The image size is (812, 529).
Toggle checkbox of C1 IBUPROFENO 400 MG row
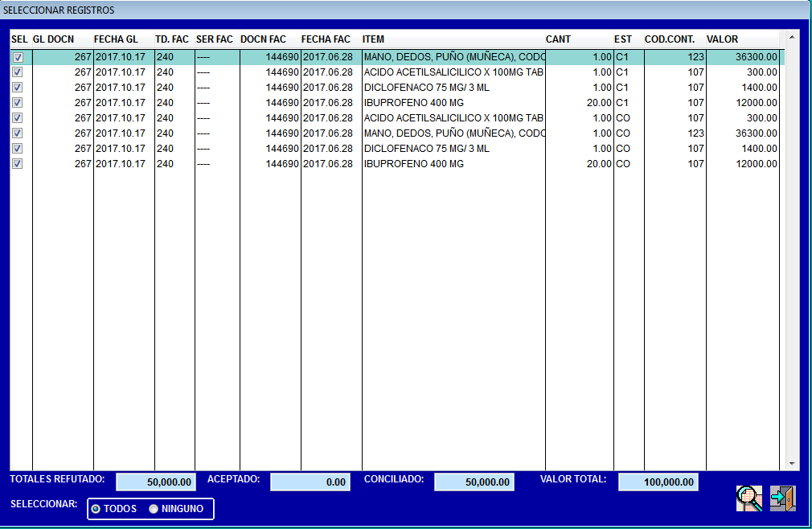tap(18, 103)
